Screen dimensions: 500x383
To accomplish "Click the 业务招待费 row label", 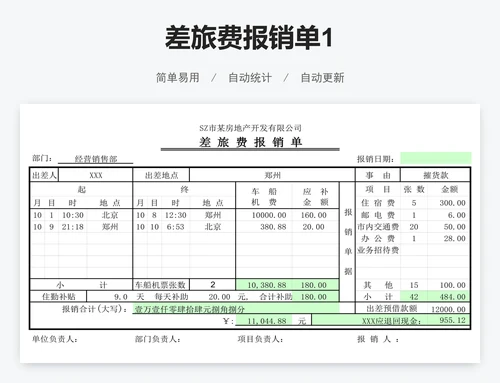I will [x=378, y=250].
